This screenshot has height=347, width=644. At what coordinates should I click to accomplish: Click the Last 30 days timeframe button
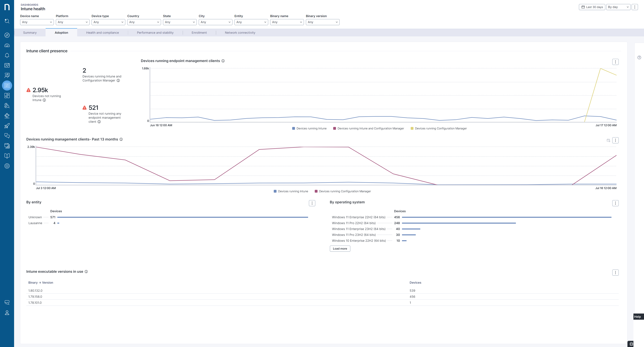click(x=592, y=7)
